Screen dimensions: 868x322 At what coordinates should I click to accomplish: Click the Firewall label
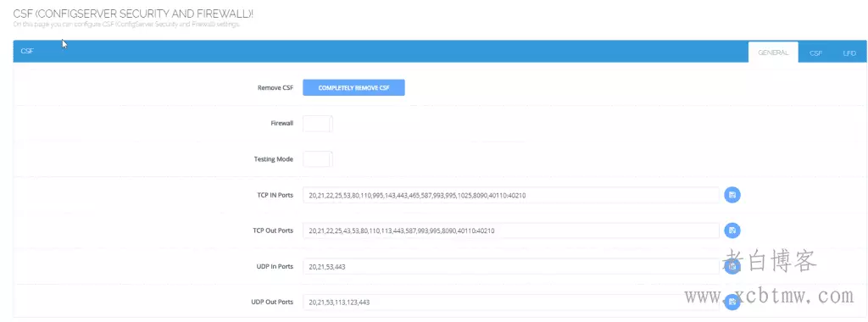[x=281, y=124]
